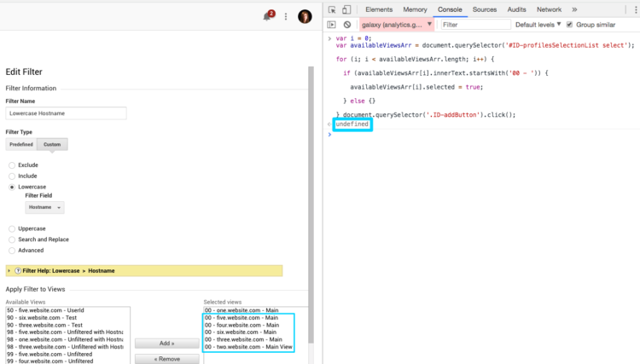640x364 pixels.
Task: Click the Edit Filter page vertical scrollbar
Action: click(311, 205)
